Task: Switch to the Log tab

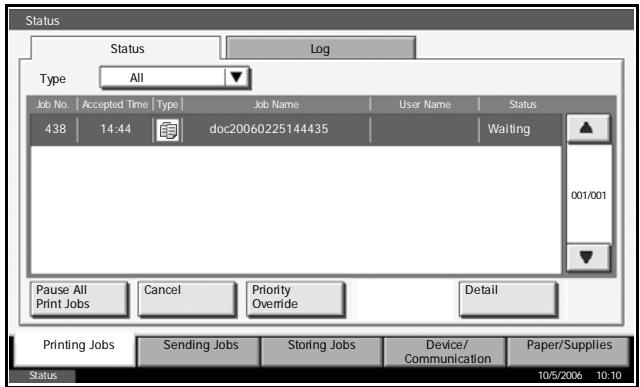Action: click(x=321, y=49)
